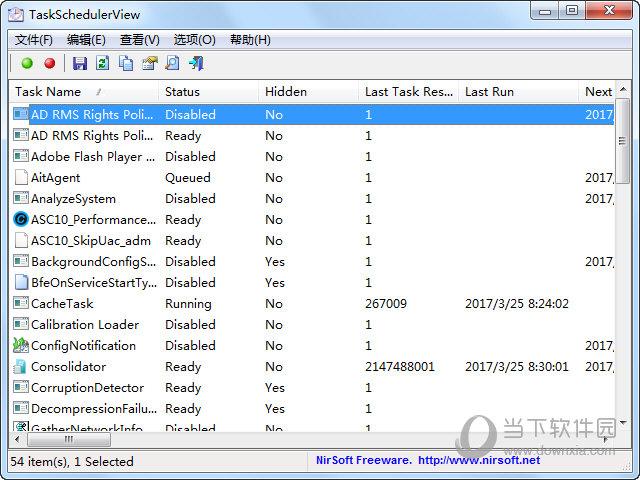Click the exit door icon
Viewport: 640px width, 480px height.
click(196, 64)
